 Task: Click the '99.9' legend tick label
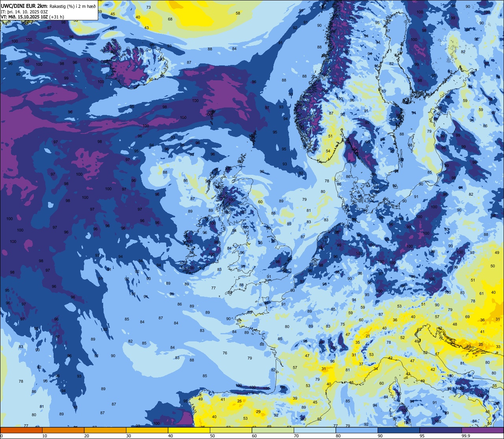click(466, 436)
